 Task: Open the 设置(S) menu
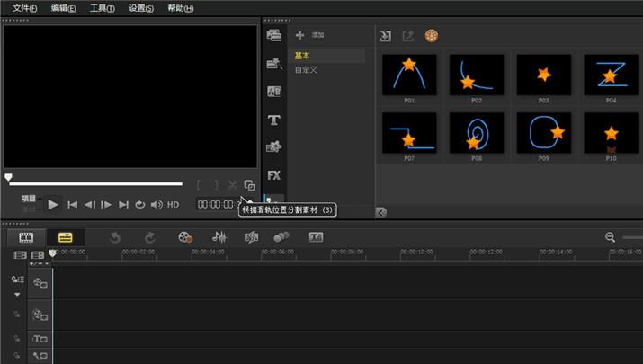[141, 8]
